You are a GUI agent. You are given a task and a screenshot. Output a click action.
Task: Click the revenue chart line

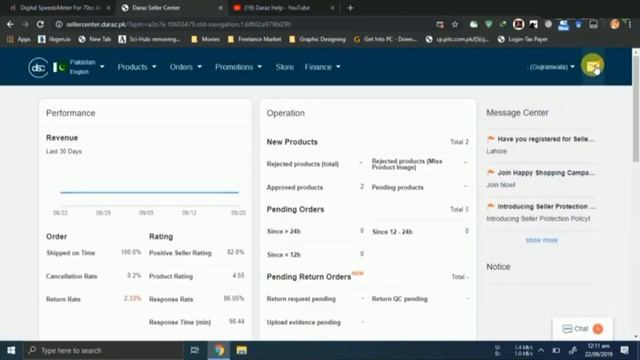149,192
